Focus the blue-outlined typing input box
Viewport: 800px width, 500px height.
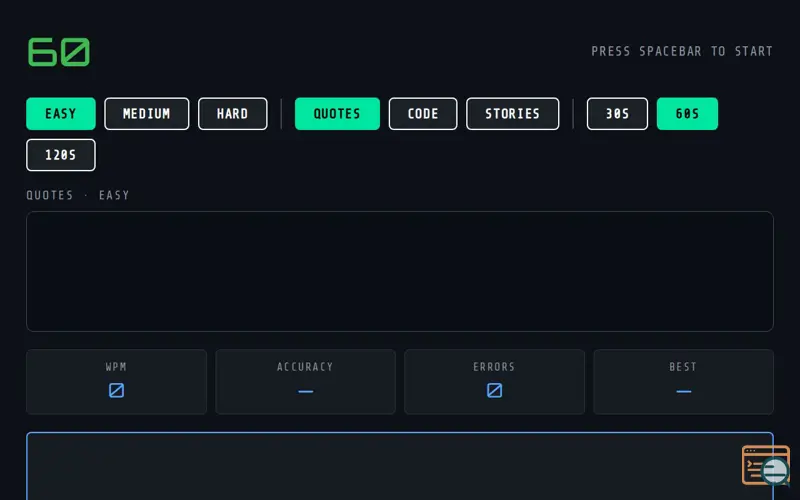pos(400,466)
